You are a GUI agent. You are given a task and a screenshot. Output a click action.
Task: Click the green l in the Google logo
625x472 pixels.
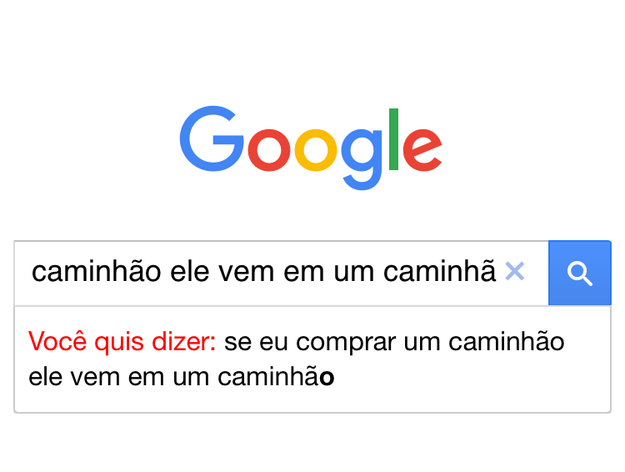393,139
